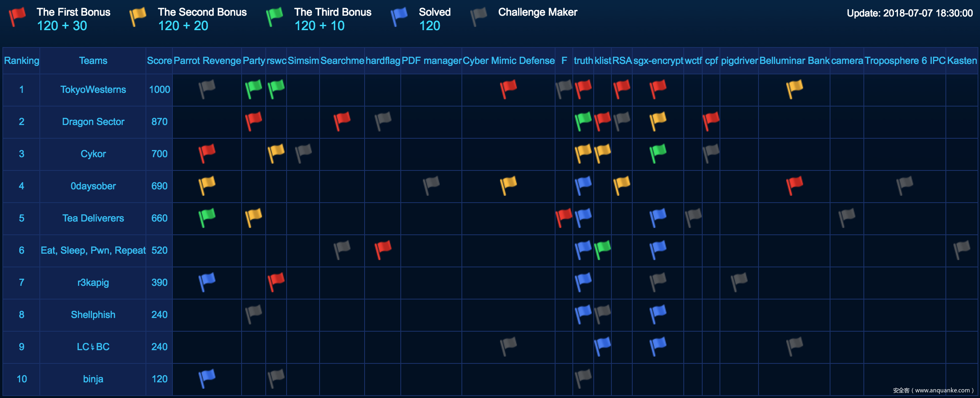Click TokyoWesterns gray flag under Parrot Revenge
The image size is (980, 398).
click(x=207, y=89)
